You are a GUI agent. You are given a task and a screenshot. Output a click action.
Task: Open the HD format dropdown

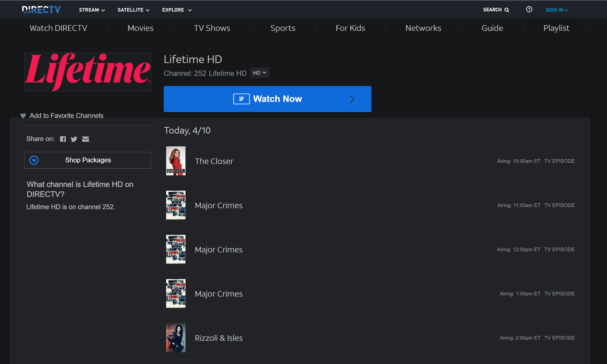coord(259,73)
